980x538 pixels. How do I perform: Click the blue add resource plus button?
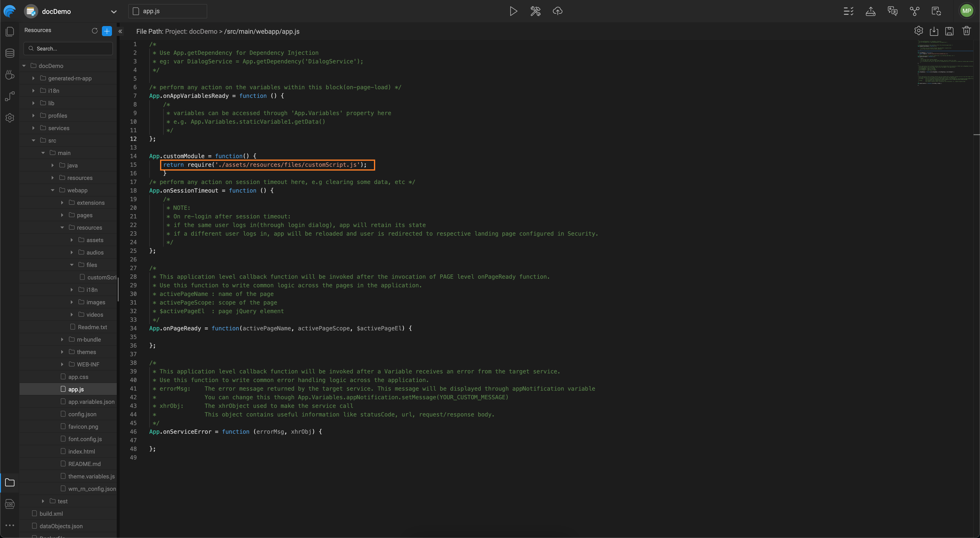coord(107,31)
